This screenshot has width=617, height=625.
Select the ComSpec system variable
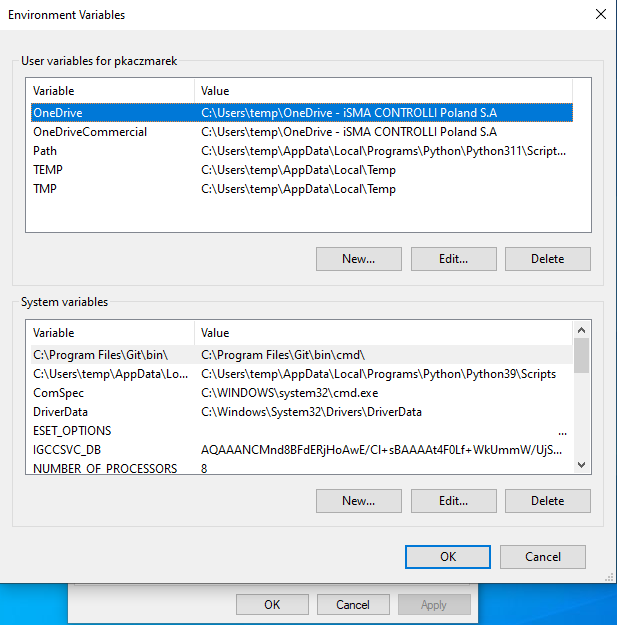[58, 393]
